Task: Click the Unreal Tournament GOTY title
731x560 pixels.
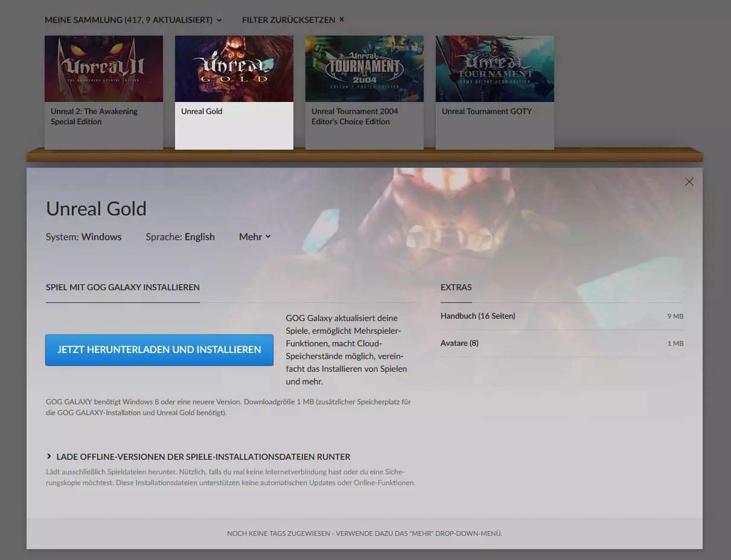Action: coord(487,111)
